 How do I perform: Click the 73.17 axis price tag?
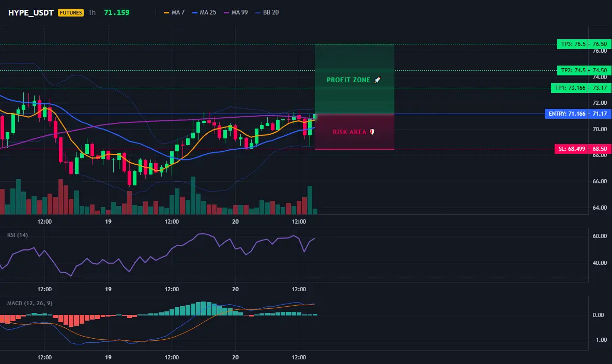[x=600, y=88]
